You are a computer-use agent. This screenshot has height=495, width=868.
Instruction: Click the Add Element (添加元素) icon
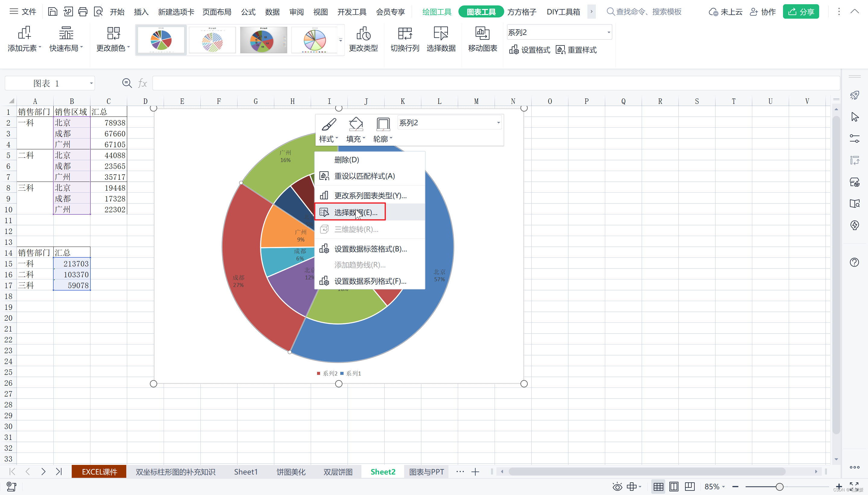tap(24, 33)
